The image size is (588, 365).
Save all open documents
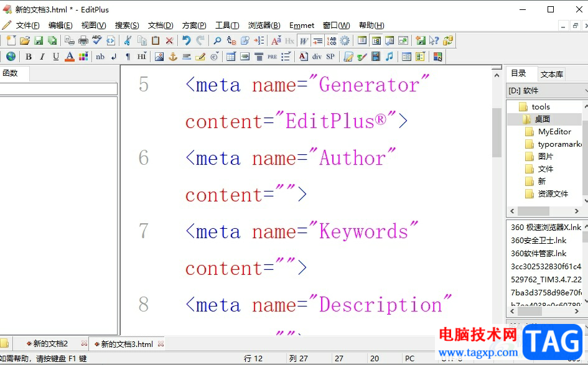pos(52,40)
